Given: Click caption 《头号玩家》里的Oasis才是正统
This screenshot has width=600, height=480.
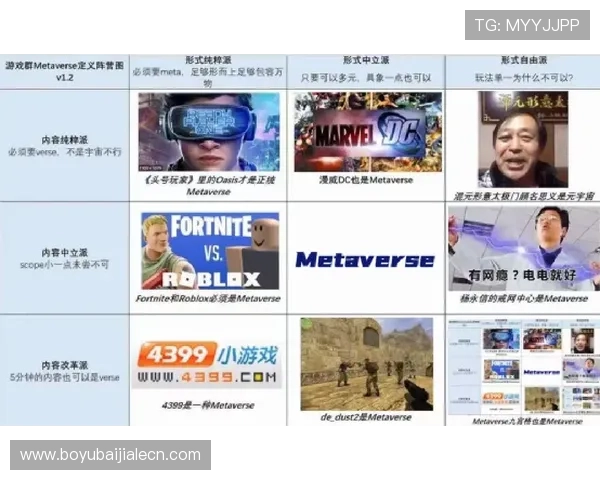Looking at the screenshot, I should (209, 180).
